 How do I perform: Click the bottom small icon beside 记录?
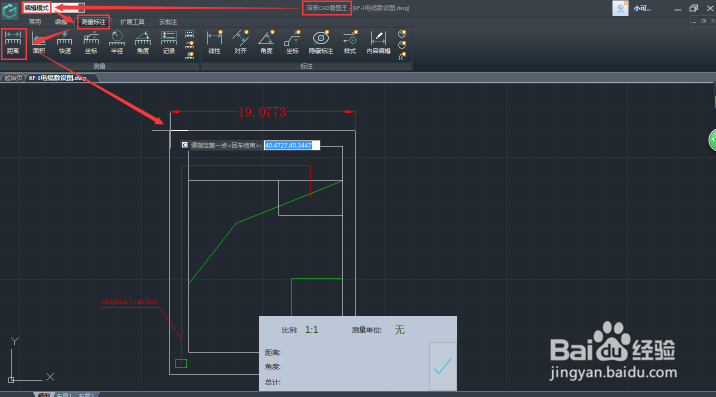point(190,56)
